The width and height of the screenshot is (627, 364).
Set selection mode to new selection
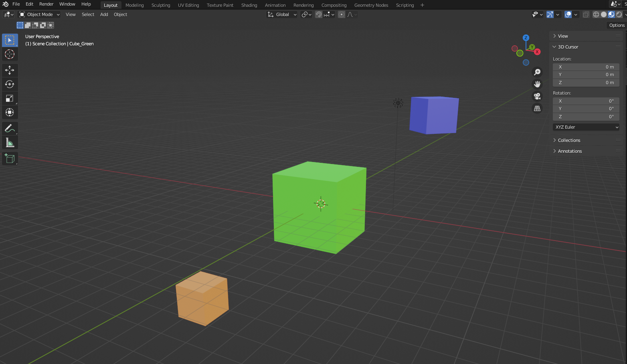click(x=20, y=25)
